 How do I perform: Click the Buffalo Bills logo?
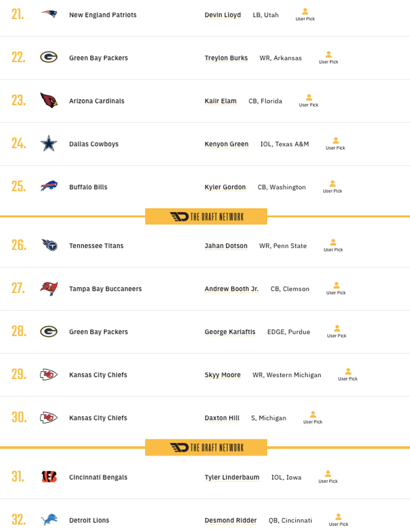(49, 186)
